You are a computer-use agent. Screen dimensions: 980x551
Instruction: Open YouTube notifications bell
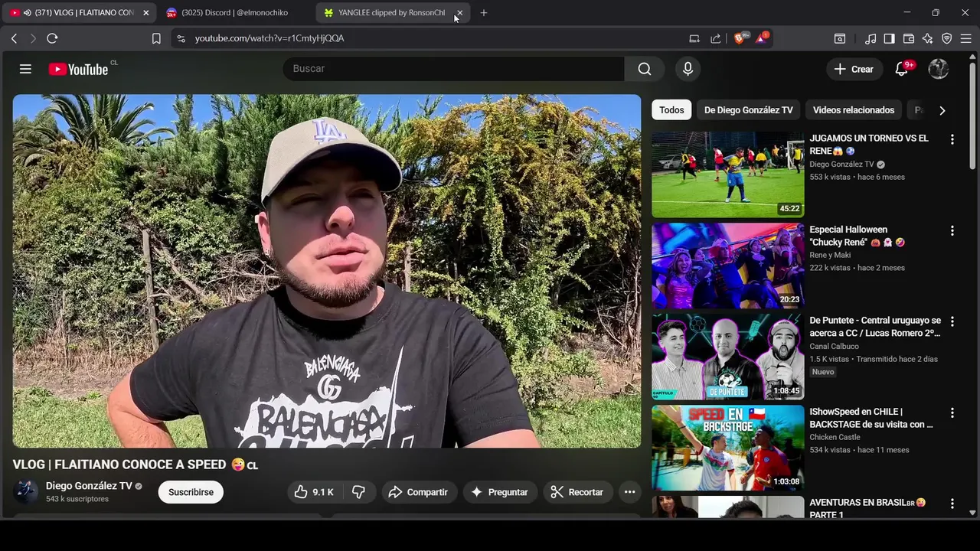tap(902, 69)
